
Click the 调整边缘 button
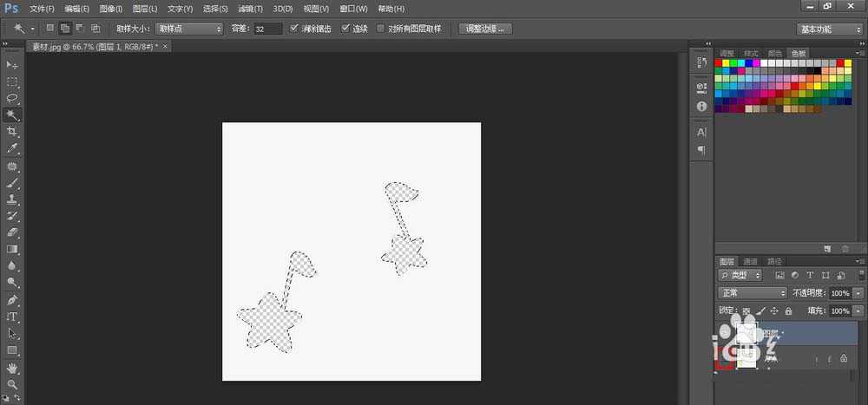[x=484, y=29]
